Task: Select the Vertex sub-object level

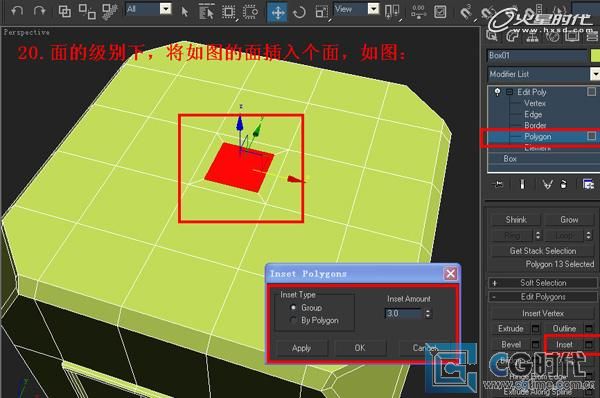Action: pos(535,103)
